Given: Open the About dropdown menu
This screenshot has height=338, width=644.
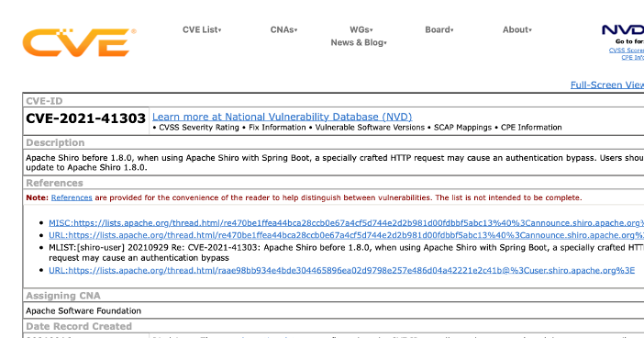Looking at the screenshot, I should click(x=517, y=29).
